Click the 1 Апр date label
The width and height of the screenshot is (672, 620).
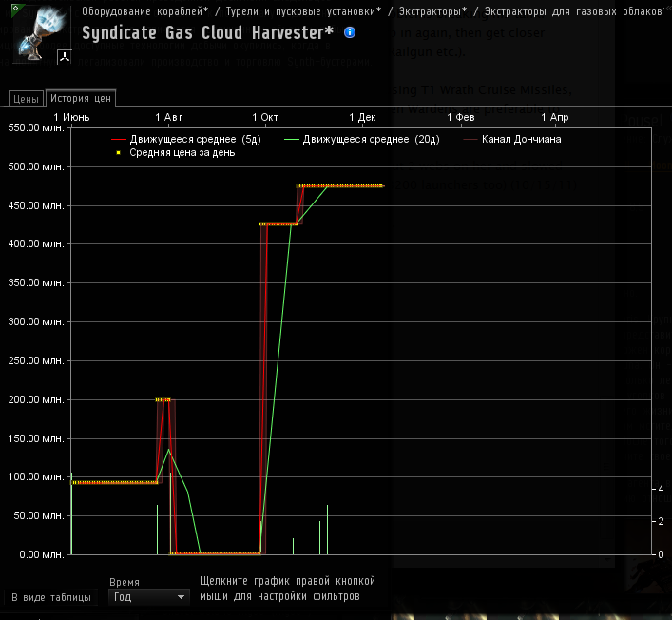(554, 117)
